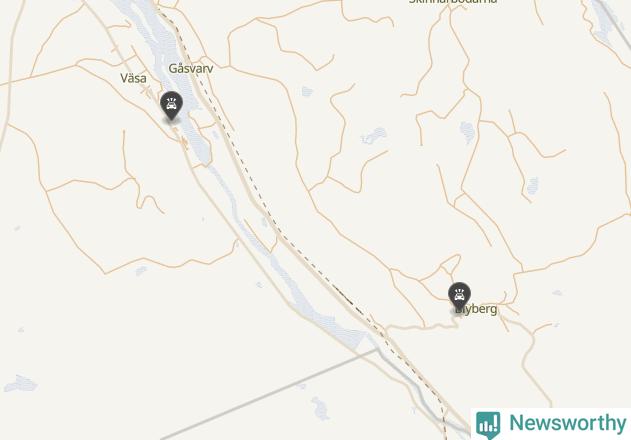631x440 pixels.
Task: Select the car accident marker at Blyberg
Action: 459,297
